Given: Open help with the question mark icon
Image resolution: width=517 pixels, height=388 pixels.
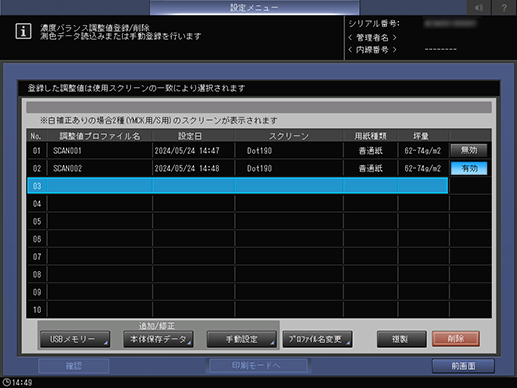Looking at the screenshot, I should [504, 7].
